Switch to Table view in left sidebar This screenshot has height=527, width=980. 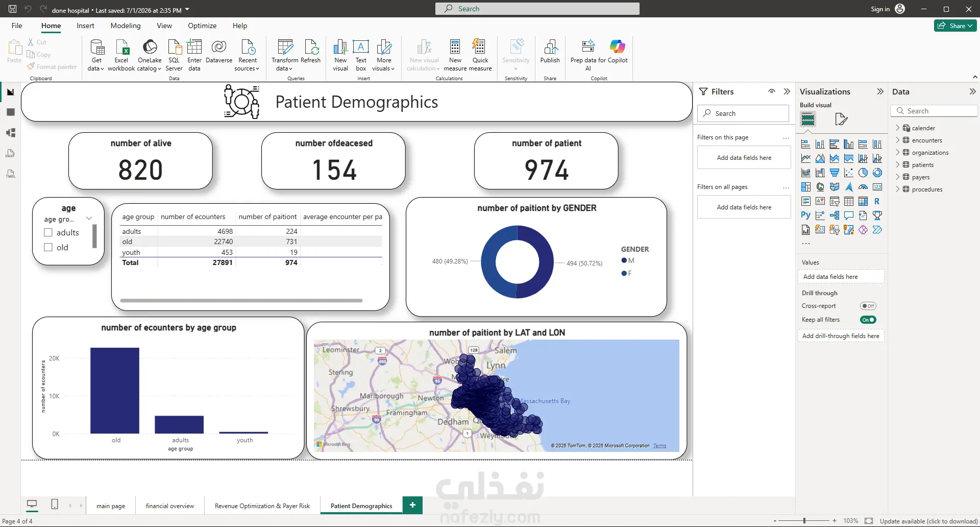tap(10, 112)
